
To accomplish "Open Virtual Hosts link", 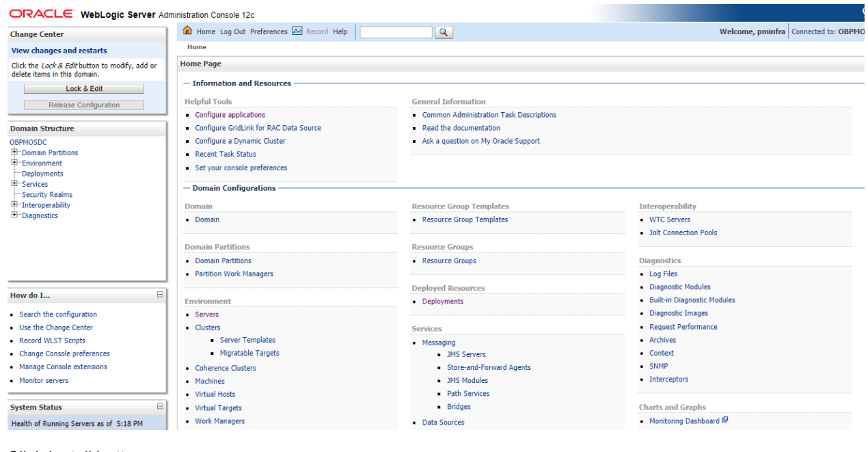I will 215,394.
